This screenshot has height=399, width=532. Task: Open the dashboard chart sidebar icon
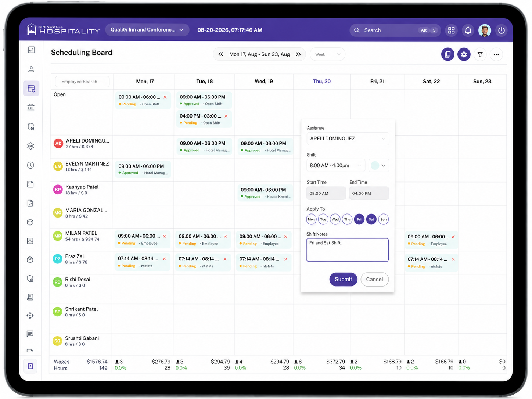coord(31,50)
